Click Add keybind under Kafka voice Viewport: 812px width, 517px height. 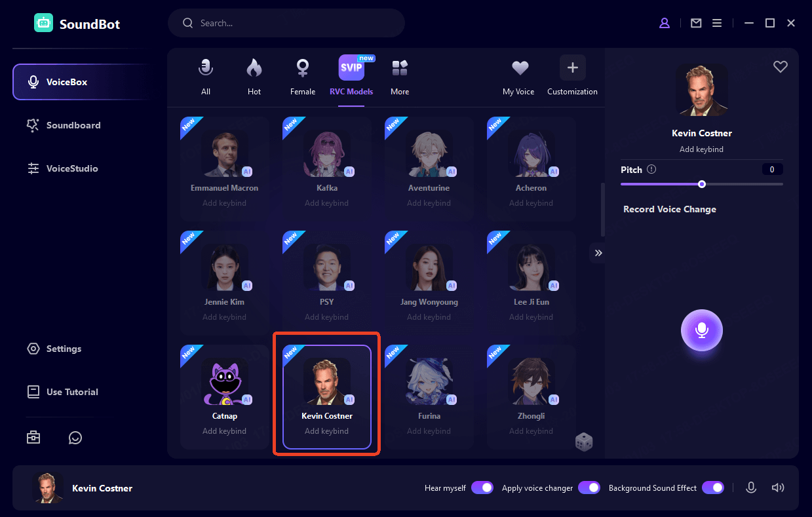pos(326,203)
